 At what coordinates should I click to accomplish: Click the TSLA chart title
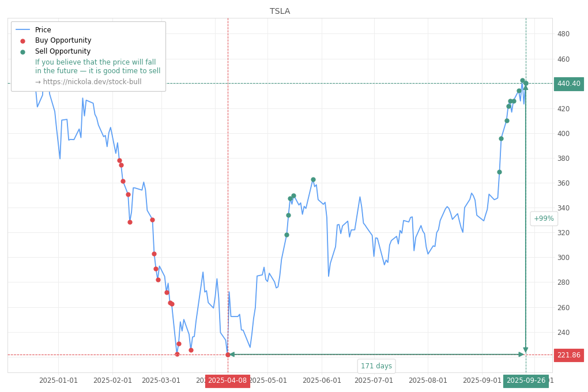click(280, 12)
